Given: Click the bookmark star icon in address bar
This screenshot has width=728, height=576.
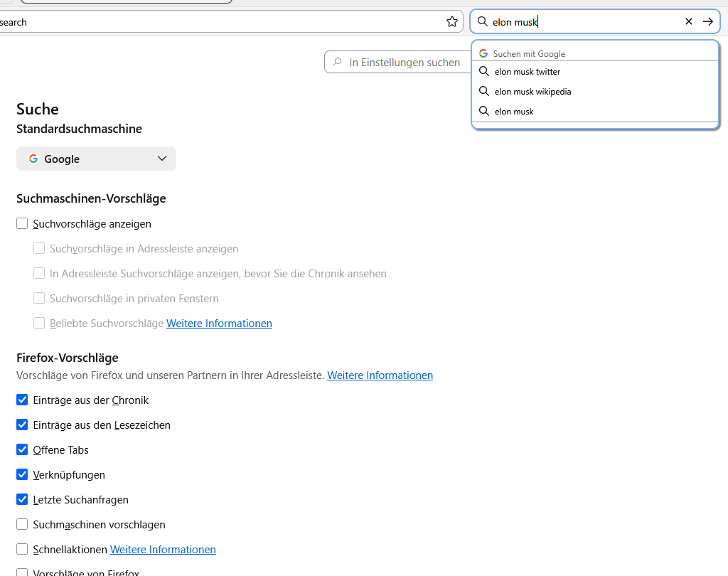Looking at the screenshot, I should pos(452,22).
